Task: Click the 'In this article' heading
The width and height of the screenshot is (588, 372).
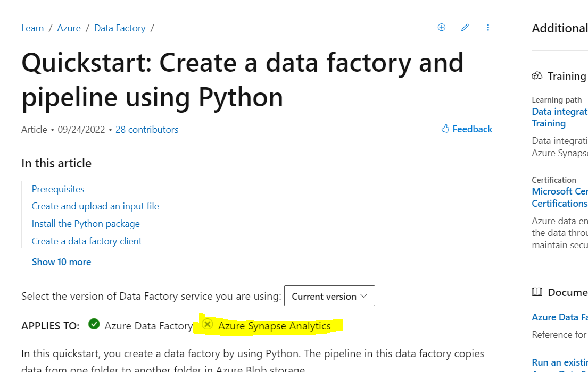Action: click(x=56, y=163)
